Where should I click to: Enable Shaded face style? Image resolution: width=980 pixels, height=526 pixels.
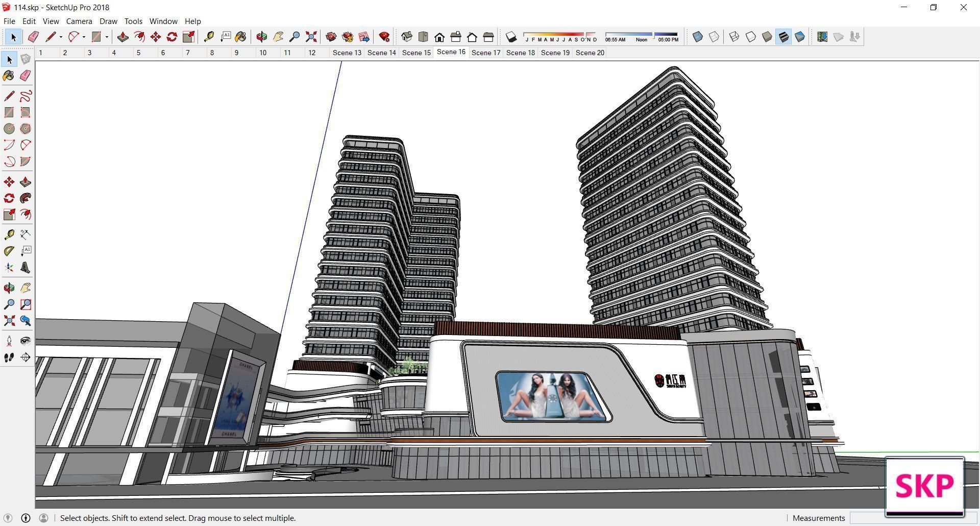click(x=767, y=37)
